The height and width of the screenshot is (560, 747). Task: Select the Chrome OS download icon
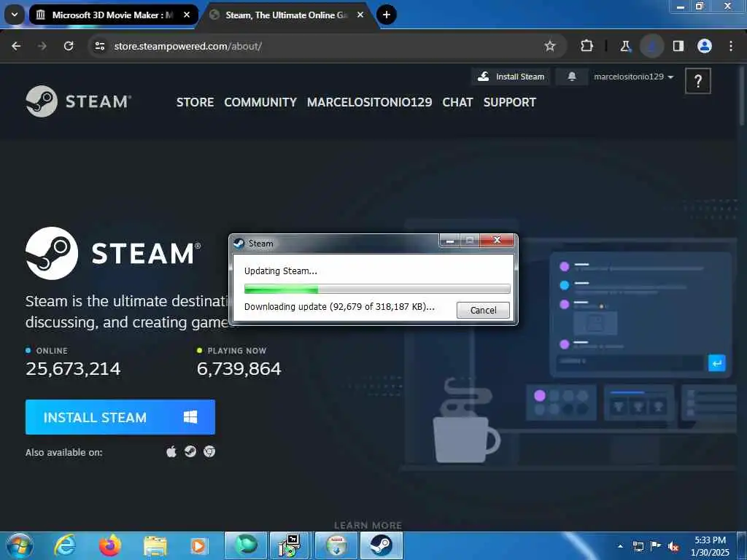[209, 451]
